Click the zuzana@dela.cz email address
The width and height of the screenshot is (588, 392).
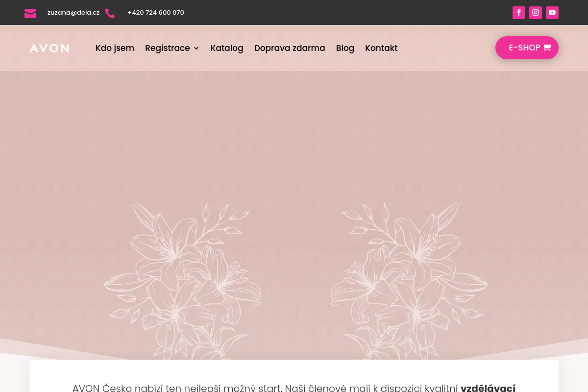73,13
